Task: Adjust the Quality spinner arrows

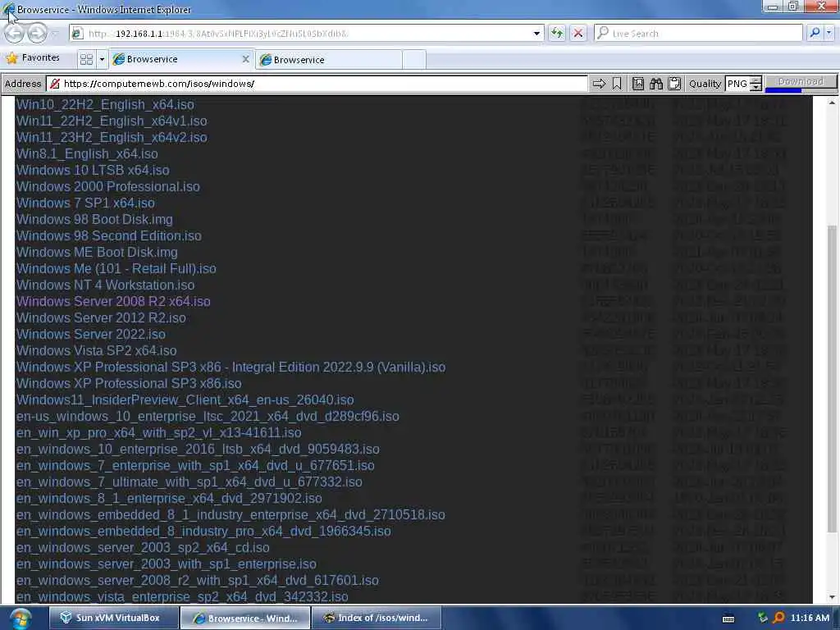Action: (756, 84)
